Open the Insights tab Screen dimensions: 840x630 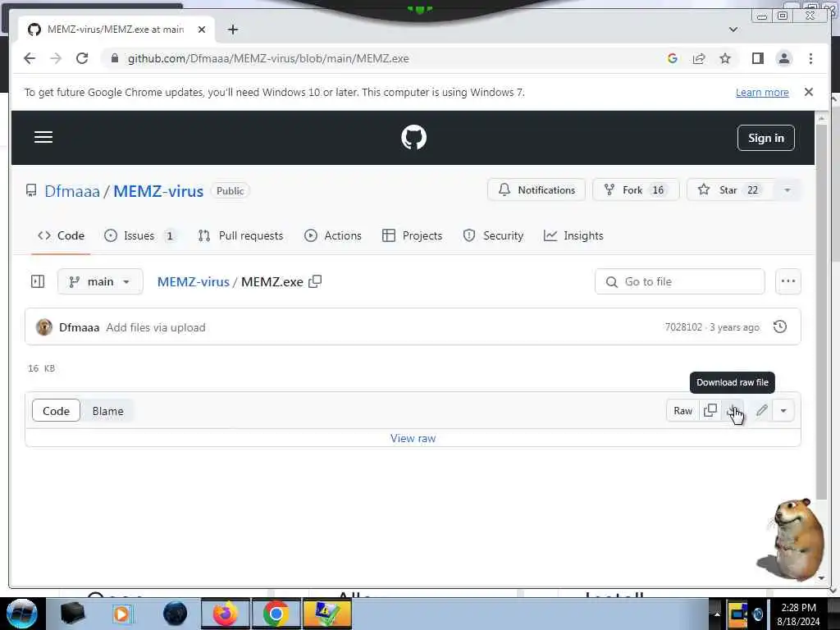click(573, 235)
